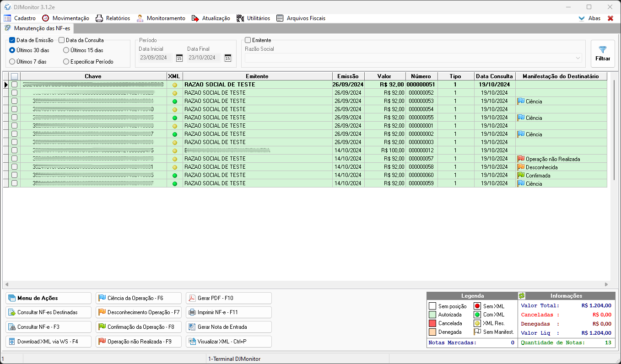Open the calendar icon for Data Final
This screenshot has height=364, width=621.
coord(228,58)
